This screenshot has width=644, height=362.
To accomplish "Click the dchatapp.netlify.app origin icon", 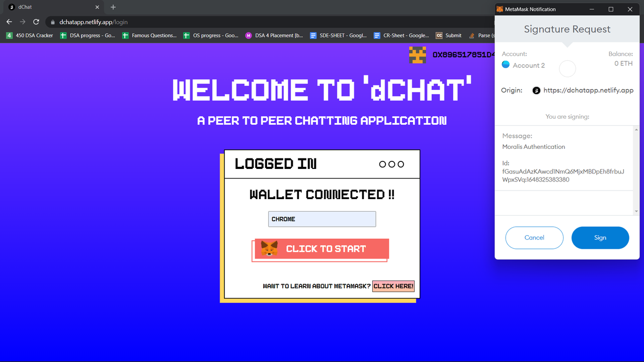I will 536,90.
